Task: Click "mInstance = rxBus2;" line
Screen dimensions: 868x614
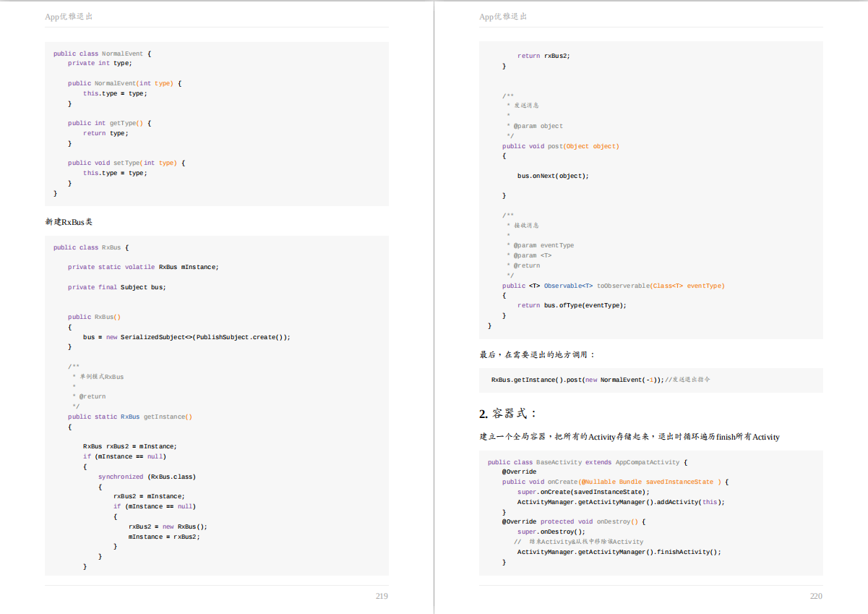Action: pos(164,537)
